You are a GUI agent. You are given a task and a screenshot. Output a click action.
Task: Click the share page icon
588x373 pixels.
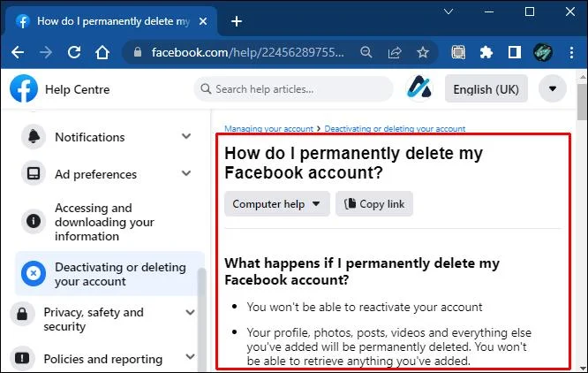tap(395, 52)
